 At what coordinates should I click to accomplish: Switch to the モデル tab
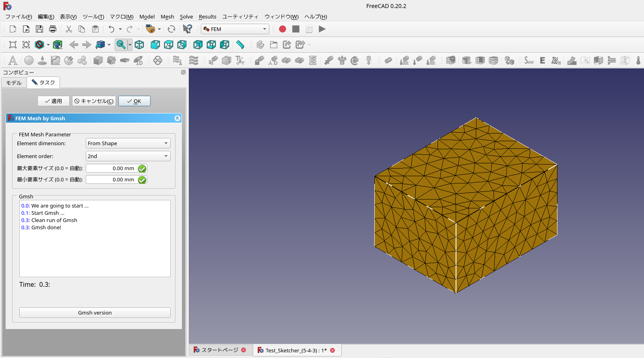click(x=14, y=83)
